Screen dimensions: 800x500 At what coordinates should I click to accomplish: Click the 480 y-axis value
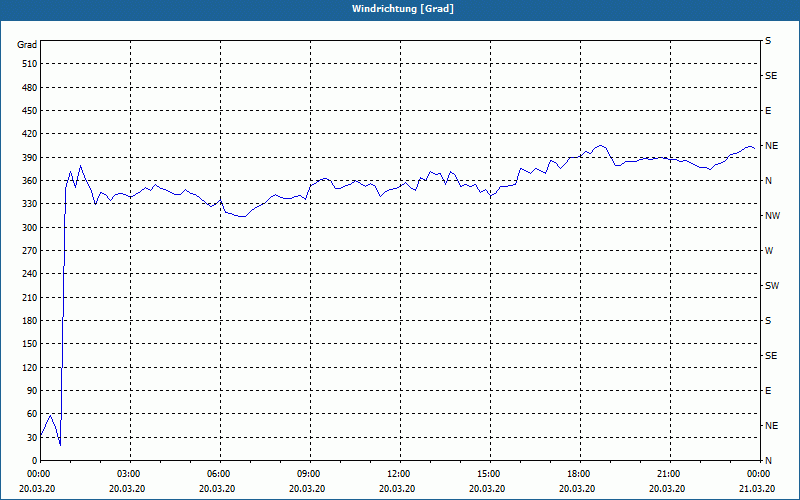click(30, 87)
